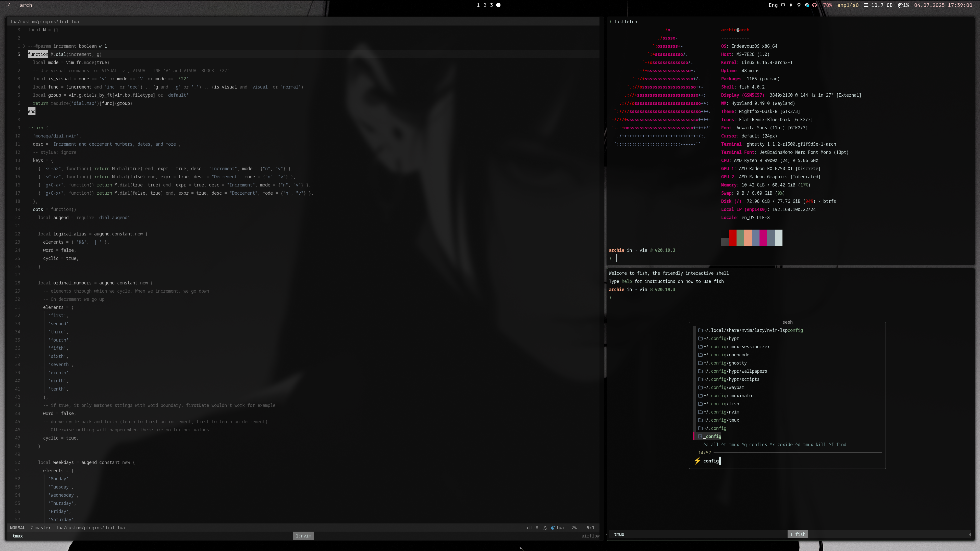This screenshot has height=551, width=980.
Task: Click the pink headphones audio icon
Action: 815,5
